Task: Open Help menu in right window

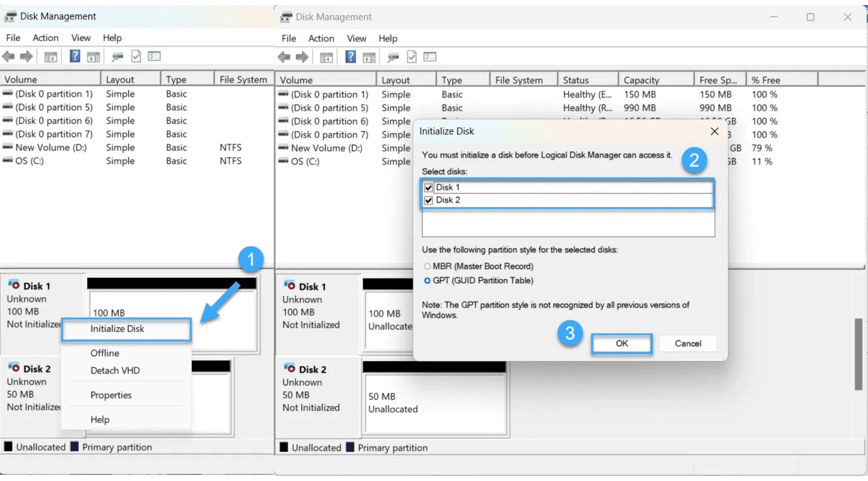Action: point(388,38)
